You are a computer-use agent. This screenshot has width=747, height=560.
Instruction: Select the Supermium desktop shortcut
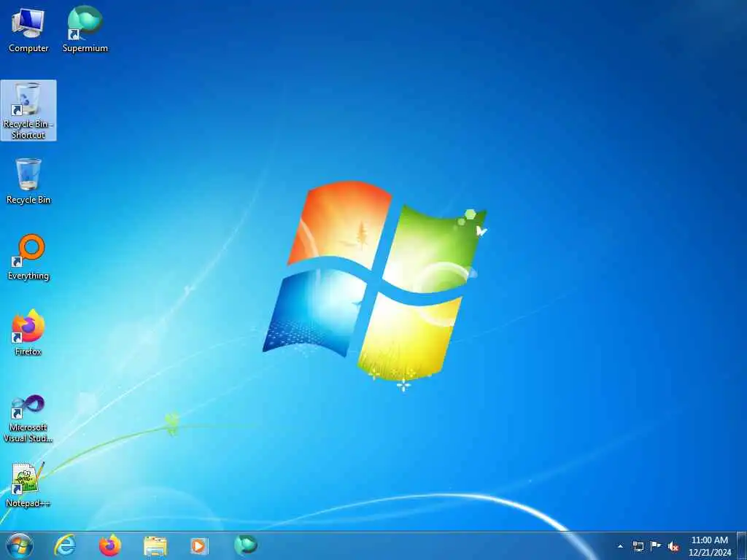point(85,30)
